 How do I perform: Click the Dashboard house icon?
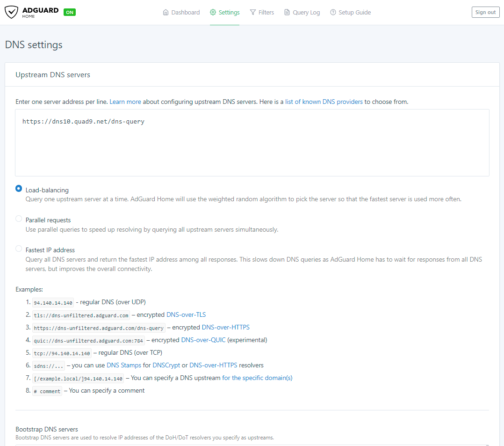point(166,13)
